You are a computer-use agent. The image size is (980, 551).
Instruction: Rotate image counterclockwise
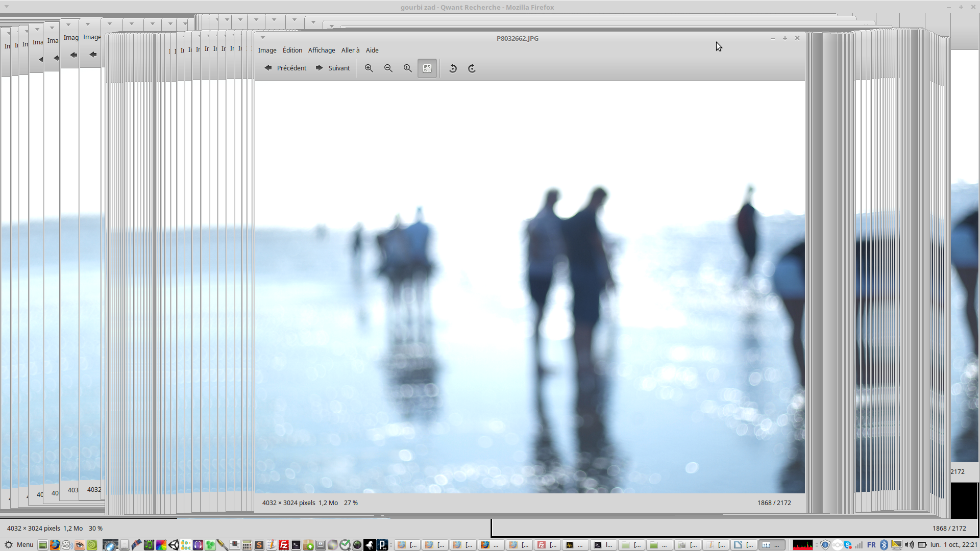tap(452, 68)
